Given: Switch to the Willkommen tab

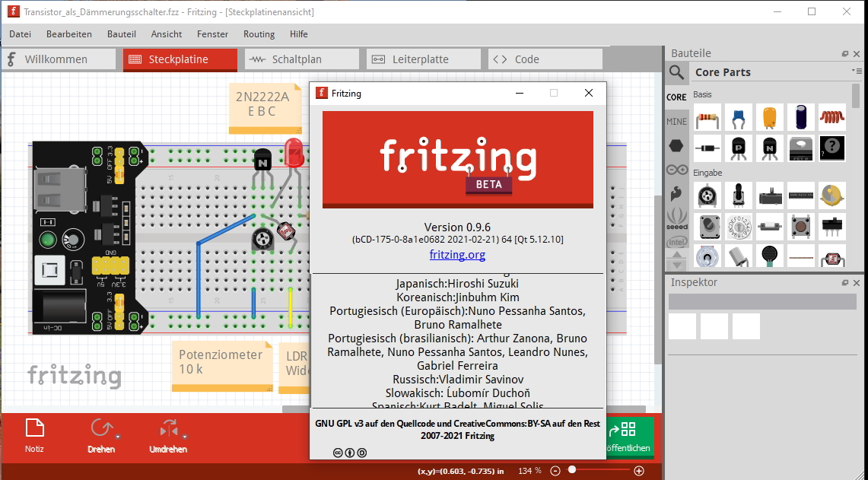Looking at the screenshot, I should tap(59, 59).
